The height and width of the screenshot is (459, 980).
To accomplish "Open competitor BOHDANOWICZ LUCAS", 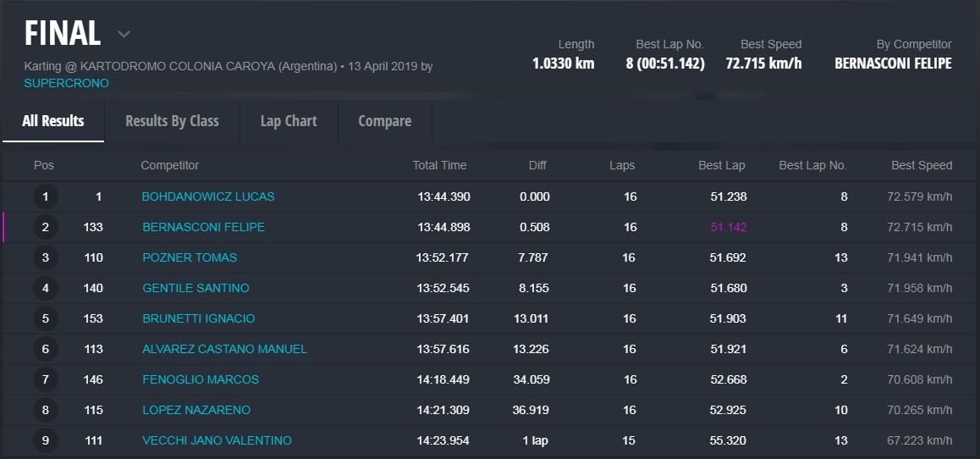I will (208, 196).
